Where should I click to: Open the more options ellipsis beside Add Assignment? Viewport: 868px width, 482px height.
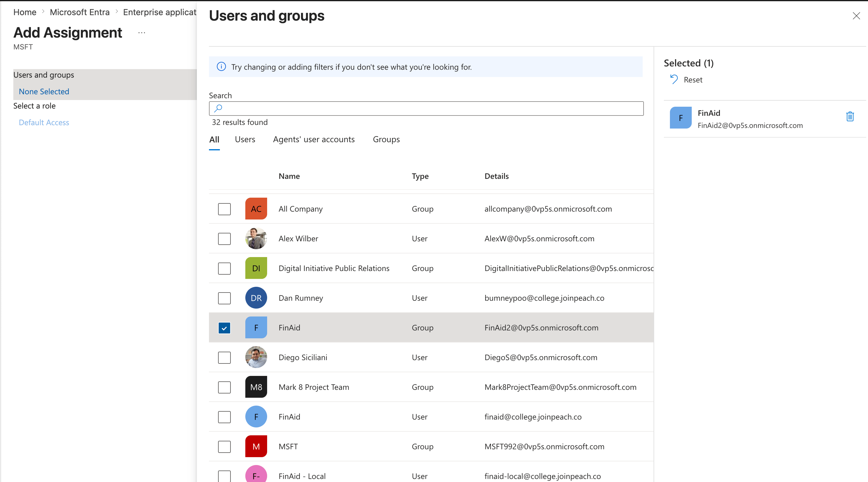(x=141, y=33)
